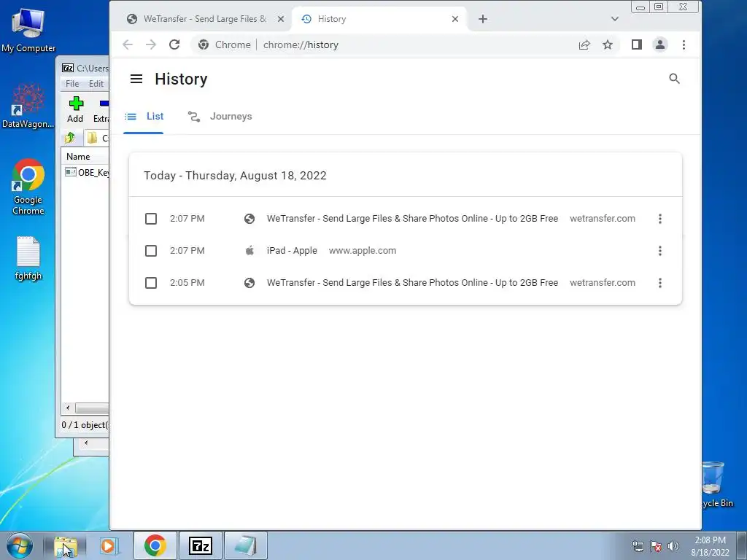Click the Action Center flag tray icon
The height and width of the screenshot is (560, 747).
tap(656, 546)
